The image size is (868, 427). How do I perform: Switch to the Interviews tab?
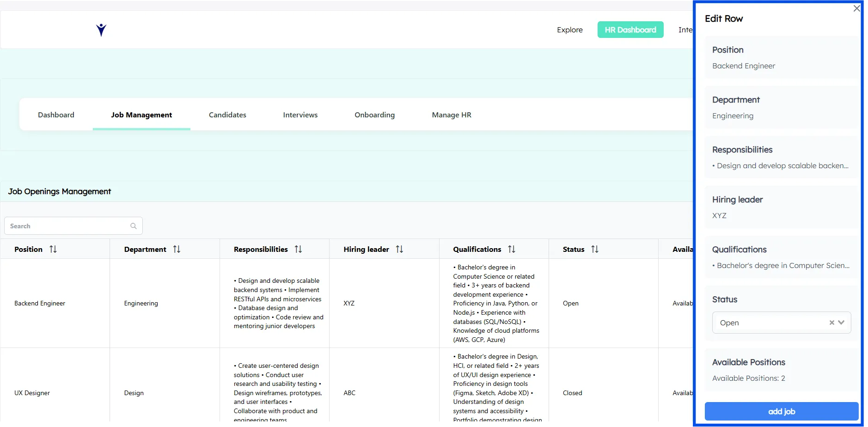(300, 115)
